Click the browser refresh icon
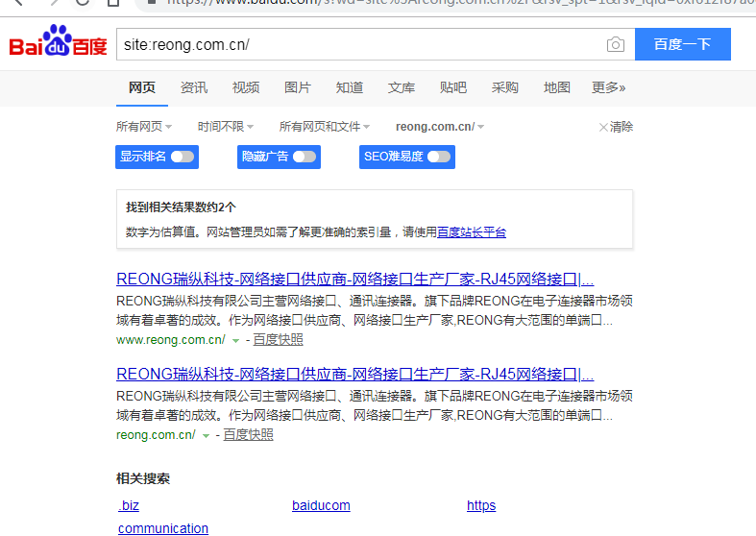 [83, 2]
